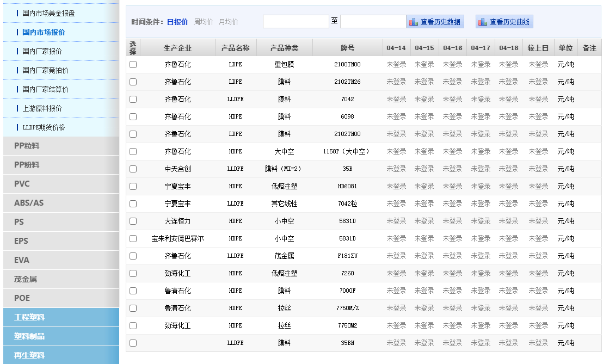Click the chart icon beside 查看历史数据
This screenshot has height=364, width=603.
click(414, 22)
